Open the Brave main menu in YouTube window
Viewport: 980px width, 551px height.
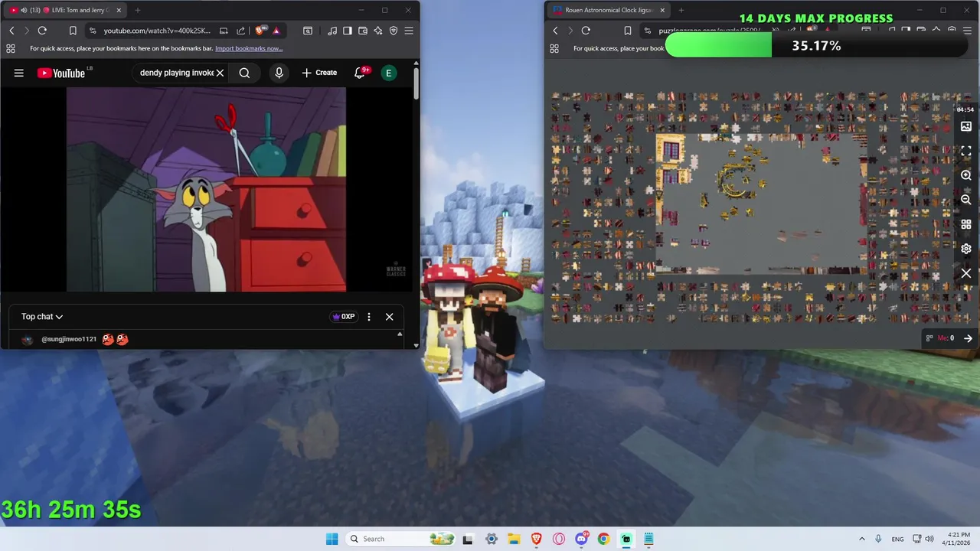tap(409, 31)
